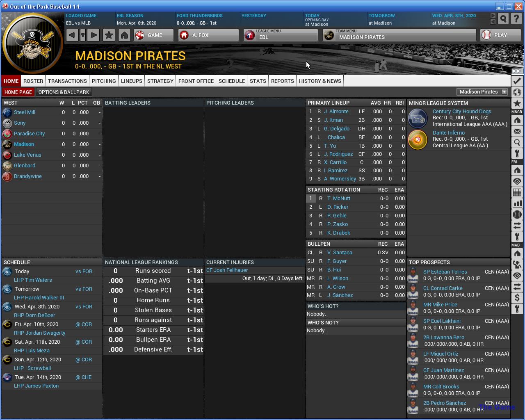Open the MAD dollar finances icon
The image size is (525, 420).
[517, 298]
